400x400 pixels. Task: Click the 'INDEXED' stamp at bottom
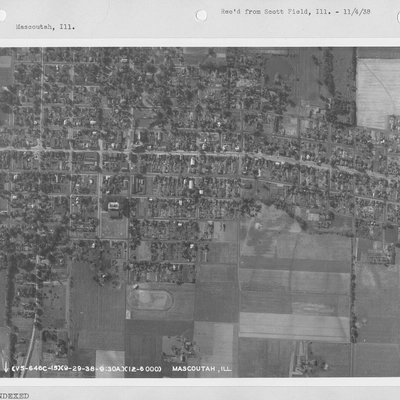tap(14, 396)
